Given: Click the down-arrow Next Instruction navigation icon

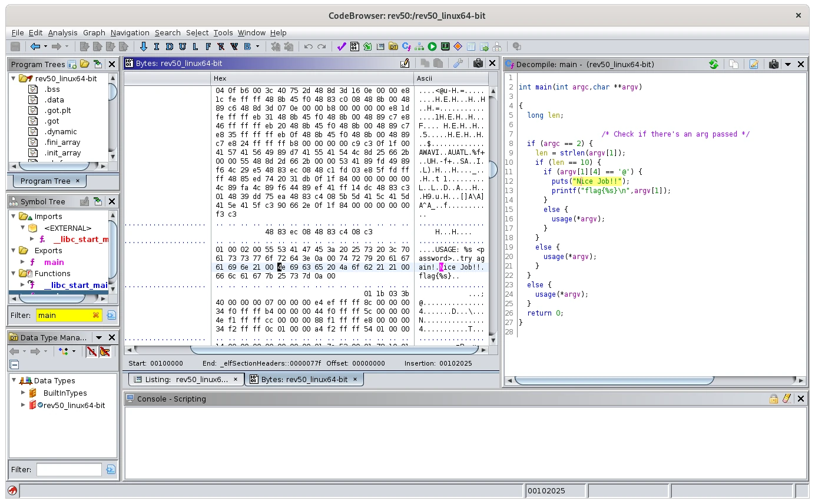Looking at the screenshot, I should [x=143, y=47].
